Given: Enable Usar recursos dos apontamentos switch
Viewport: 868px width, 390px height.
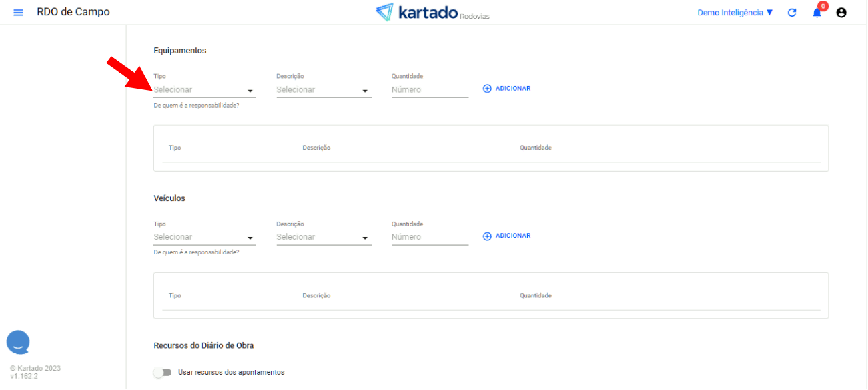Looking at the screenshot, I should click(x=162, y=372).
